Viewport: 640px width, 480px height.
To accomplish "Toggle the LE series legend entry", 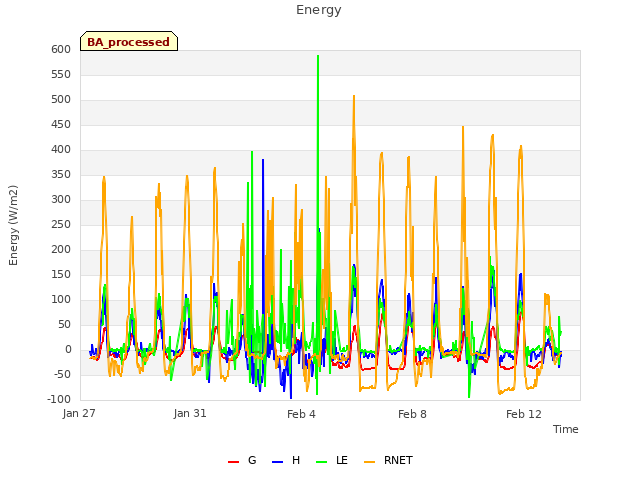I will tap(332, 460).
